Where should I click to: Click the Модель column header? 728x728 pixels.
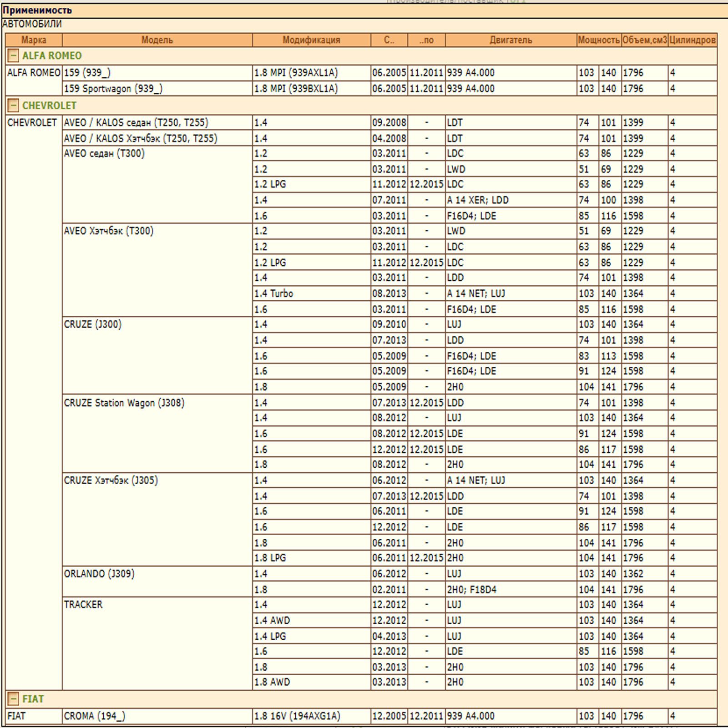coord(157,40)
